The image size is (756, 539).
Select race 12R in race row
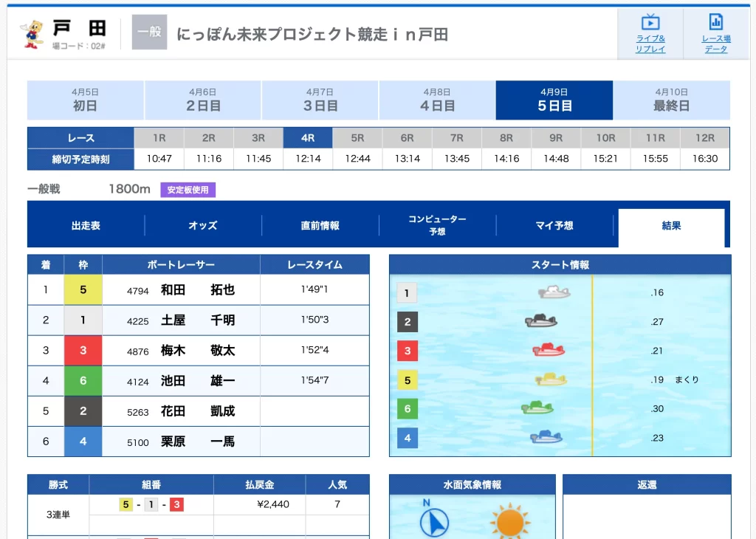click(705, 138)
